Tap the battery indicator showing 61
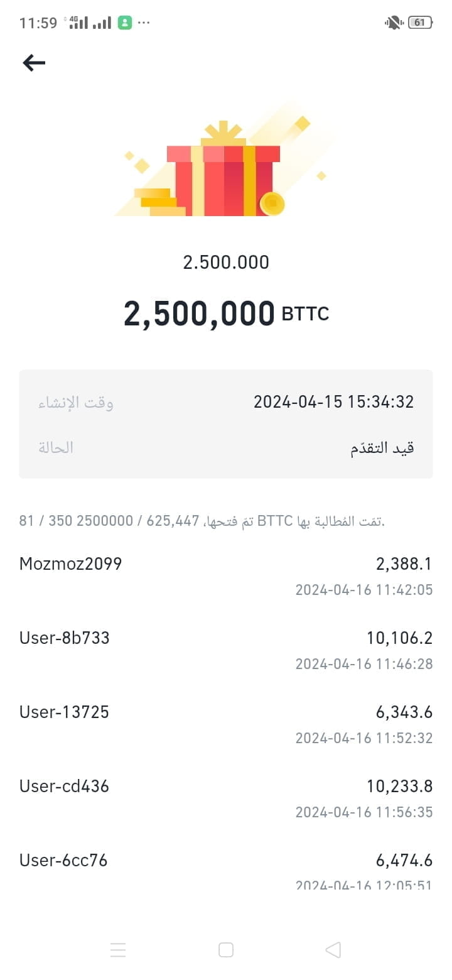 click(420, 23)
